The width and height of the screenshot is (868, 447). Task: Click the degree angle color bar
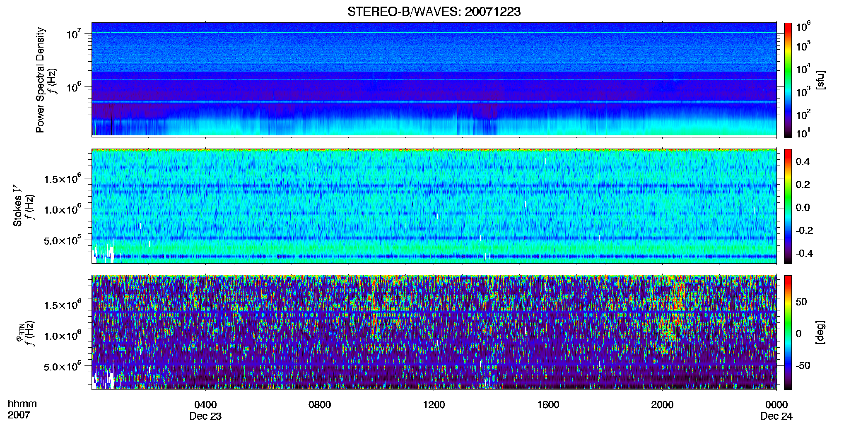tap(788, 332)
